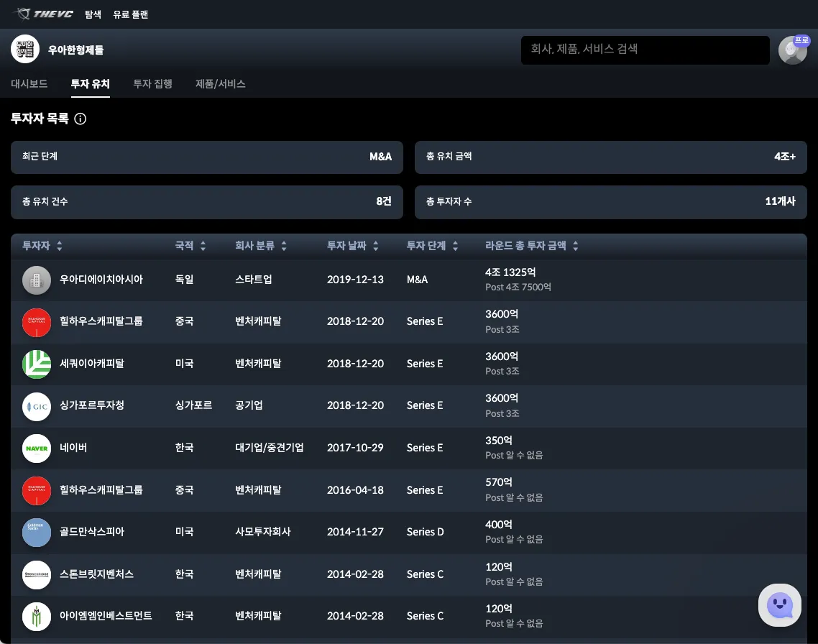Open the 네이버 investor link
Image resolution: width=818 pixels, height=644 pixels.
point(73,447)
